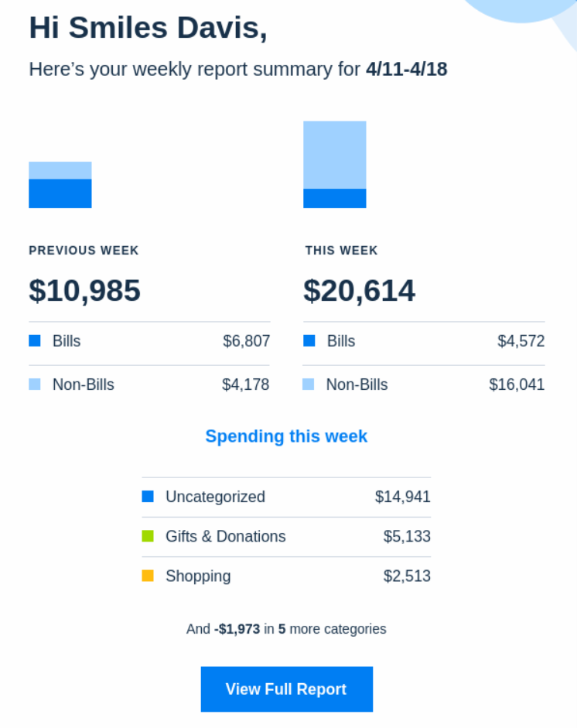Image resolution: width=577 pixels, height=728 pixels.
Task: Click the 4/11-4/18 date range text
Action: click(407, 69)
